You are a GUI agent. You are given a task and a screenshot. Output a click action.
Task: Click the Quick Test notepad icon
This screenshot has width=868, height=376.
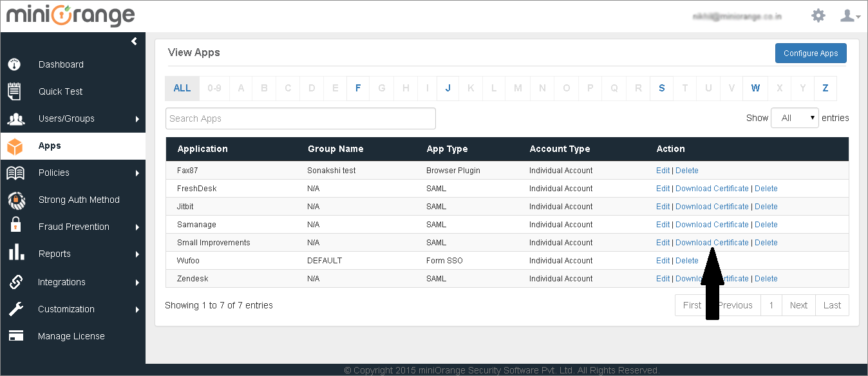coord(14,91)
